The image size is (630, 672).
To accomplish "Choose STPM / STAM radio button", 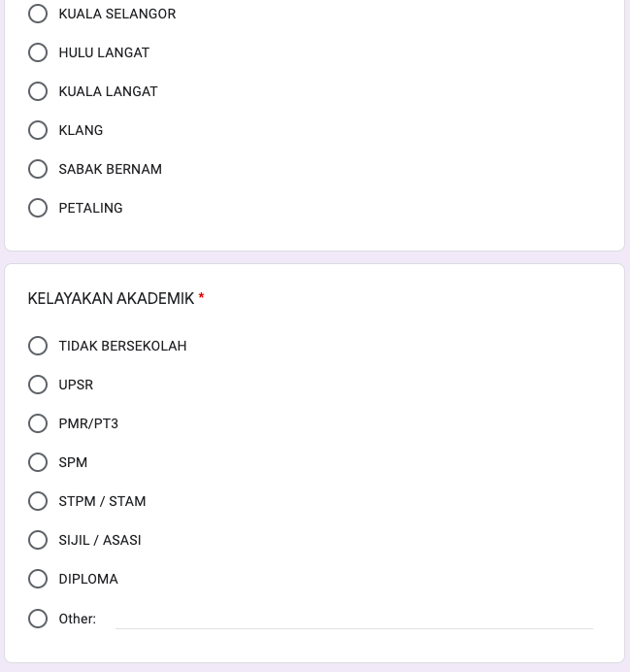I will pyautogui.click(x=38, y=501).
